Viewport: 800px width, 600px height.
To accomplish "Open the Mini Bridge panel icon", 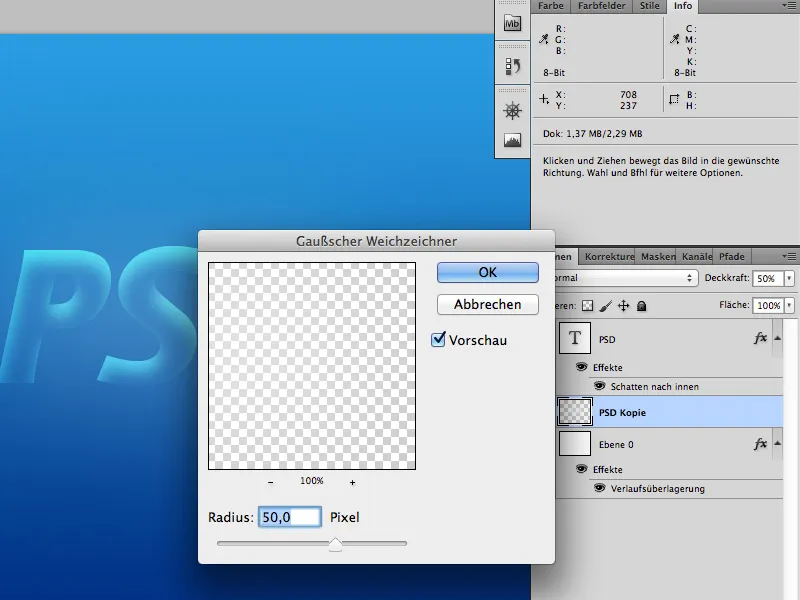I will pos(512,23).
